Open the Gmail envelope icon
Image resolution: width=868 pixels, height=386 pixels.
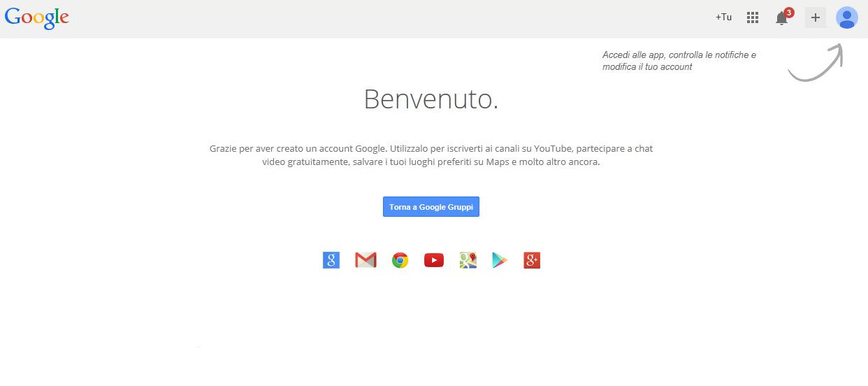click(x=366, y=261)
